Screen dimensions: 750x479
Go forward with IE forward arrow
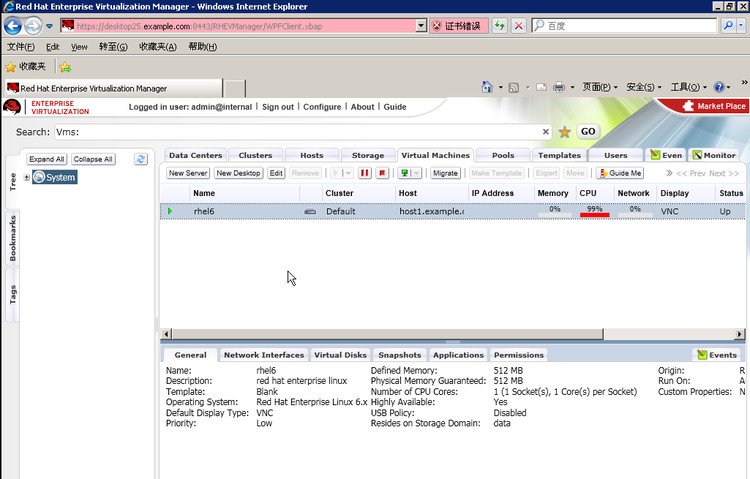point(33,26)
